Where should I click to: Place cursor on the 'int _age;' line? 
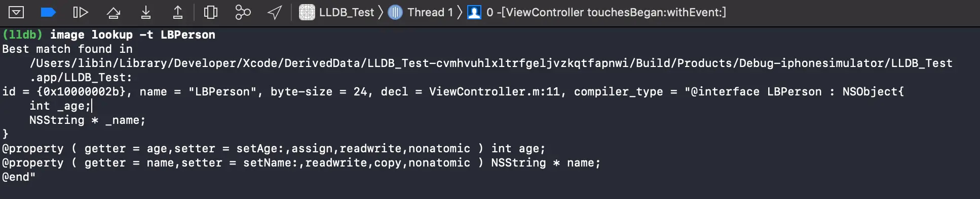(x=60, y=106)
